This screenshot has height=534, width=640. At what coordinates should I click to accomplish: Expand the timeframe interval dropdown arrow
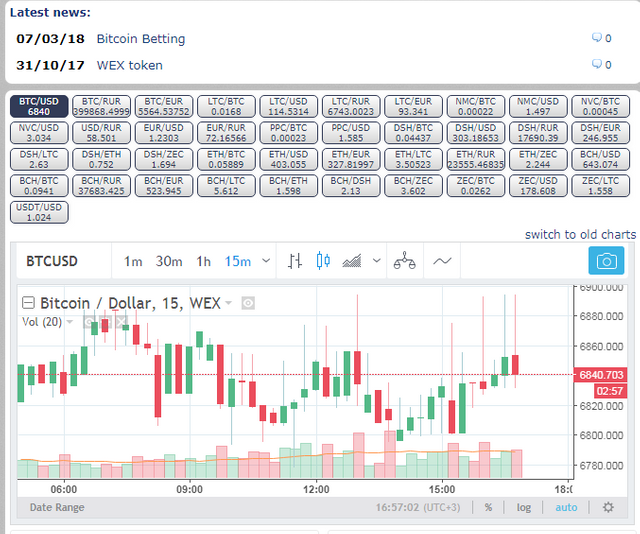click(x=266, y=261)
